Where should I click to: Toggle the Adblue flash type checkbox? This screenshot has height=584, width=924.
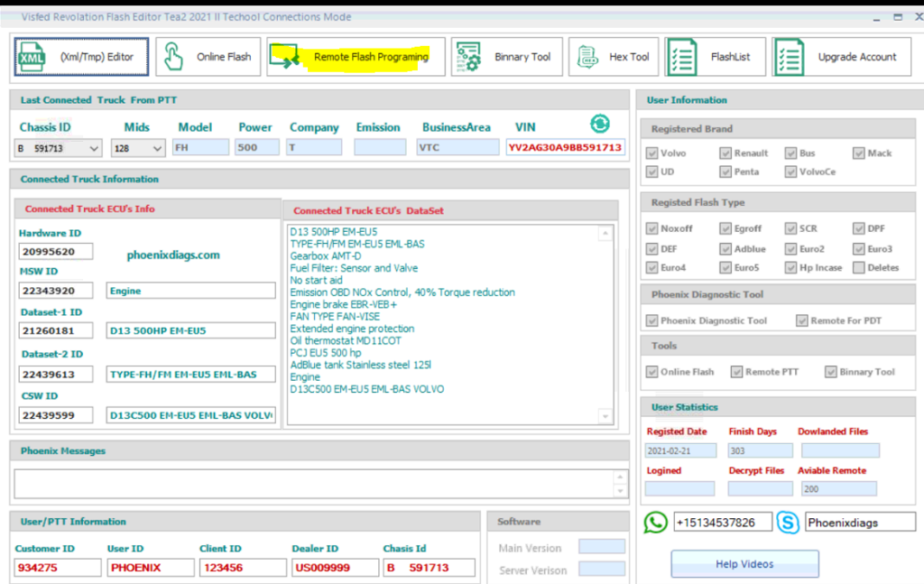tap(725, 249)
